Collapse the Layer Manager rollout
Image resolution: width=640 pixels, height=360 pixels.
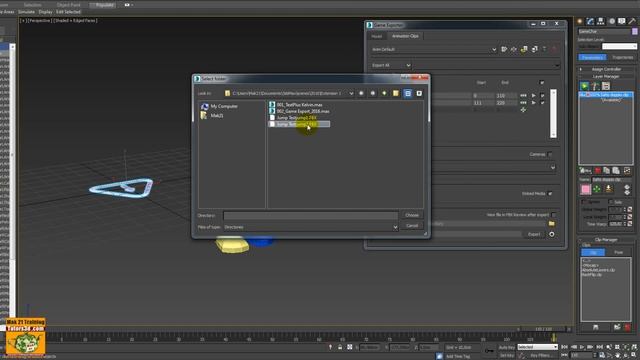point(606,76)
